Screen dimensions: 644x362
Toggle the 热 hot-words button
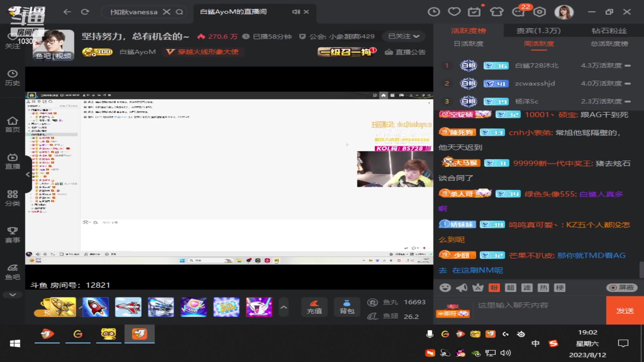543,288
